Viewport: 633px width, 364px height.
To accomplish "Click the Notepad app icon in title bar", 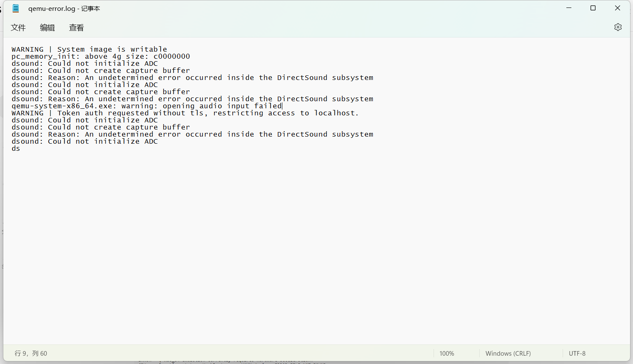I will pyautogui.click(x=16, y=8).
